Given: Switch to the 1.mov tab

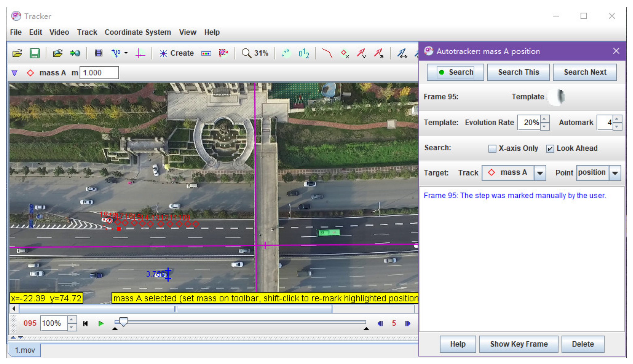Looking at the screenshot, I should [x=24, y=350].
